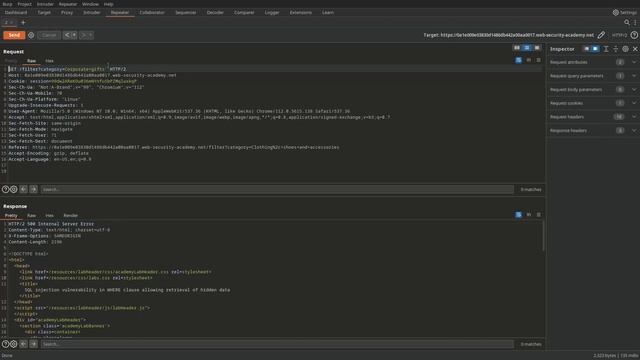Jump to previous match in response search
640x360 pixels.
coord(24,344)
